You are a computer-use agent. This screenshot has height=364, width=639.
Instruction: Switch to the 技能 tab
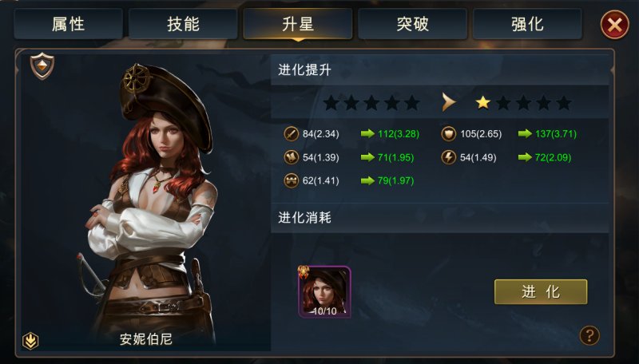coord(183,24)
